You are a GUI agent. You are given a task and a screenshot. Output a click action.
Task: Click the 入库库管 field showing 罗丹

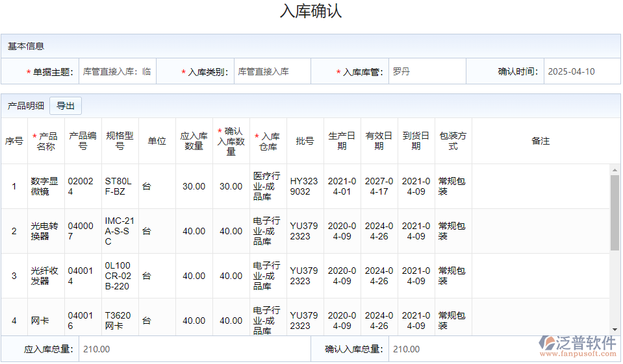coord(427,71)
